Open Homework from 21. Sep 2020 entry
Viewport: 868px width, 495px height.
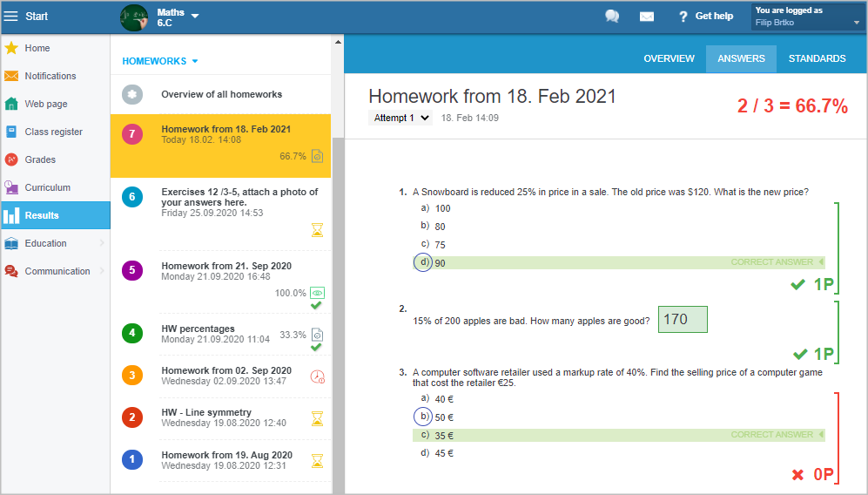point(221,282)
